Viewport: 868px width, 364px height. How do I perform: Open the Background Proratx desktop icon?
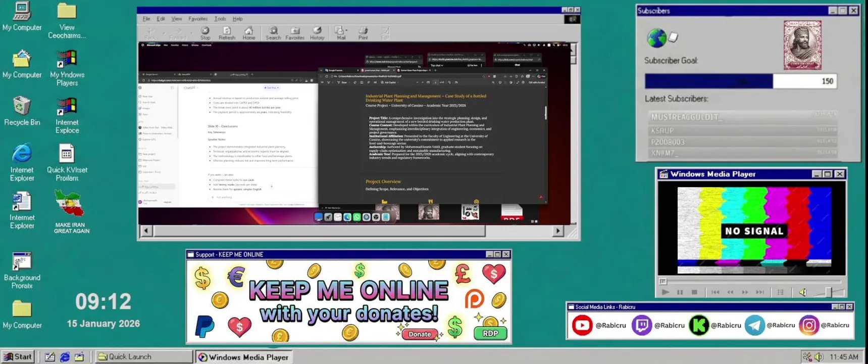22,271
